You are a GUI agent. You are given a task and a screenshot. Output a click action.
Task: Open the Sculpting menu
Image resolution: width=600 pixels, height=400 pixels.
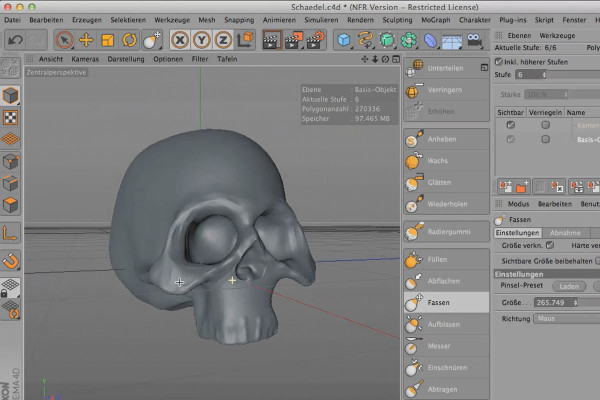[x=397, y=20]
